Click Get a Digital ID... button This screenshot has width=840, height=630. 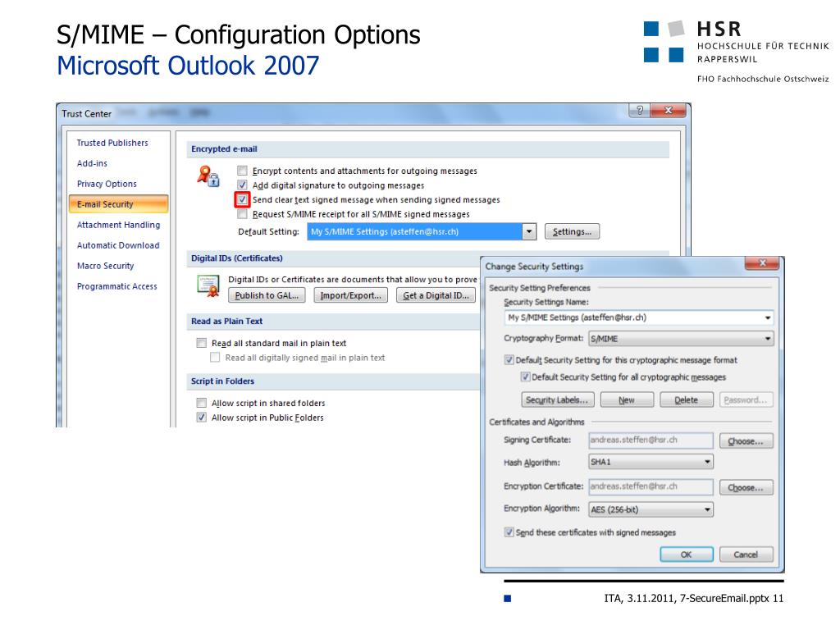[x=436, y=295]
